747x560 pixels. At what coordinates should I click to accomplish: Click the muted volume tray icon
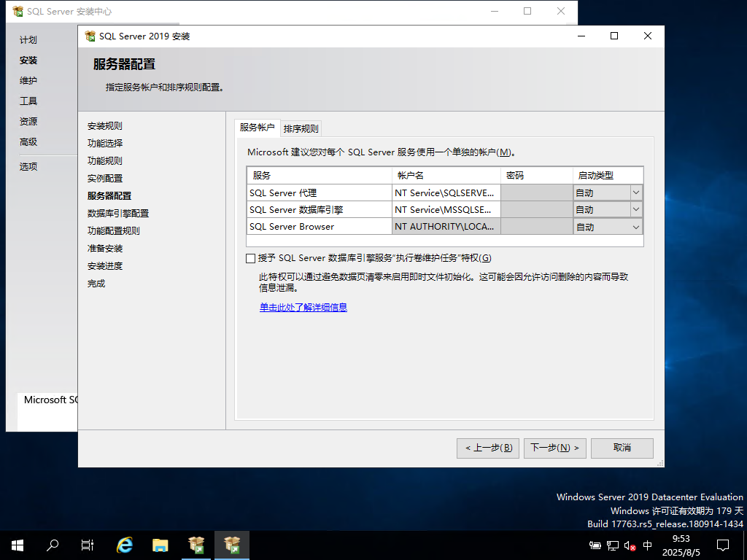click(630, 545)
